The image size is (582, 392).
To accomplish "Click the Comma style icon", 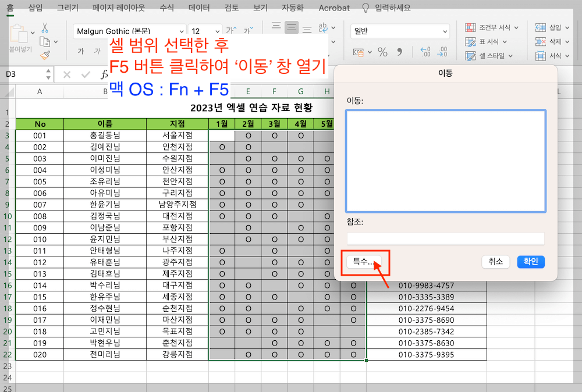I will coord(399,52).
